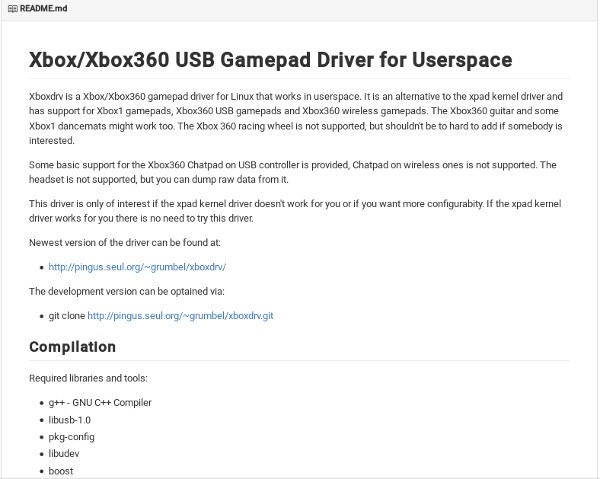Click the paragraph starting 'Xboxdrv is a Xbox/Xbox360'
Viewport: 600px width, 479px height.
click(296, 119)
